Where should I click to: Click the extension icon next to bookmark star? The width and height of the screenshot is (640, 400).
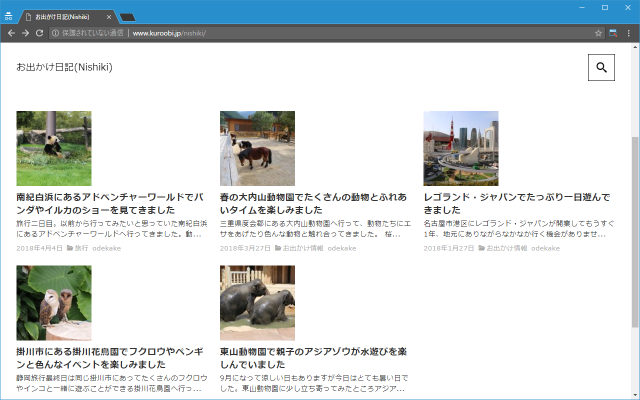coord(614,33)
